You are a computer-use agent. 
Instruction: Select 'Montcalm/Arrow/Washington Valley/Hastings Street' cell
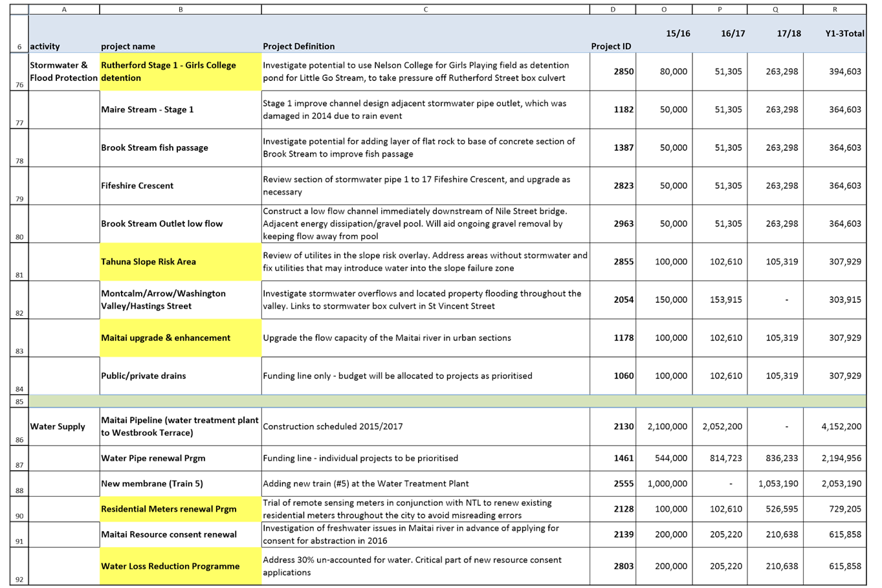click(181, 299)
